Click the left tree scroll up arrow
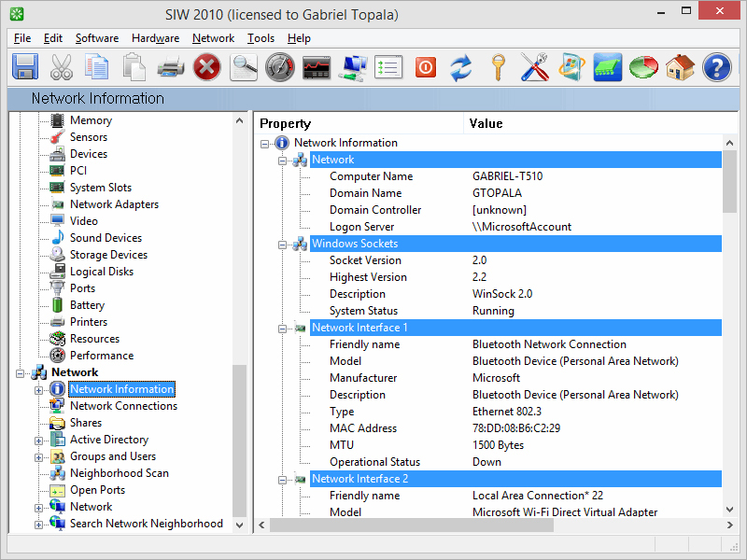 (x=239, y=121)
